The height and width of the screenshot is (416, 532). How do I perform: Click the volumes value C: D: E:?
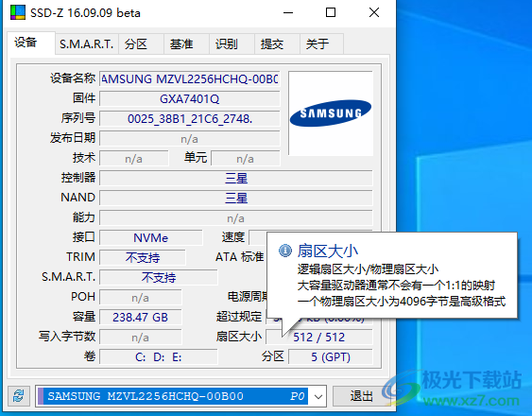(x=159, y=357)
